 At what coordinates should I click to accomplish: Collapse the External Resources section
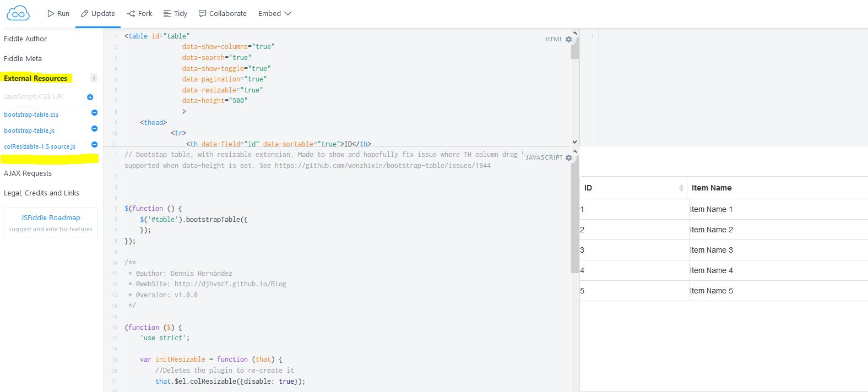[x=36, y=78]
